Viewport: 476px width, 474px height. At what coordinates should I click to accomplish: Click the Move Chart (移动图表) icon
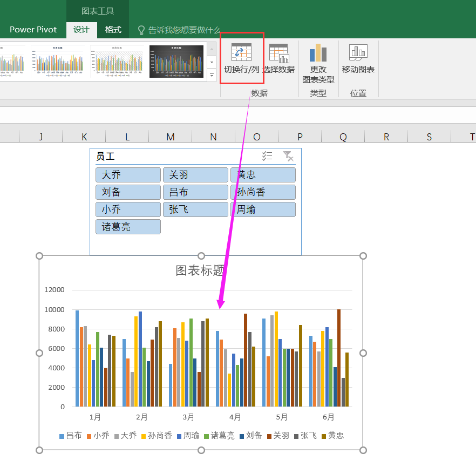(x=358, y=52)
